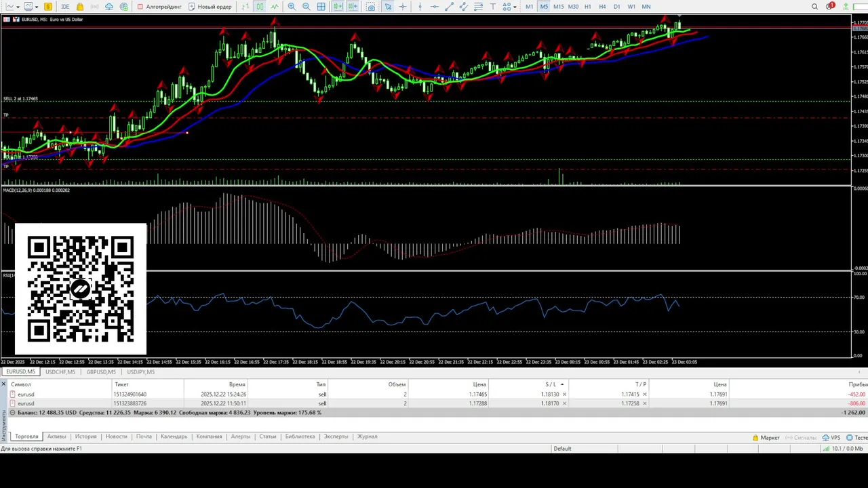Select the W1 timeframe
This screenshot has width=868, height=488.
pyautogui.click(x=631, y=7)
